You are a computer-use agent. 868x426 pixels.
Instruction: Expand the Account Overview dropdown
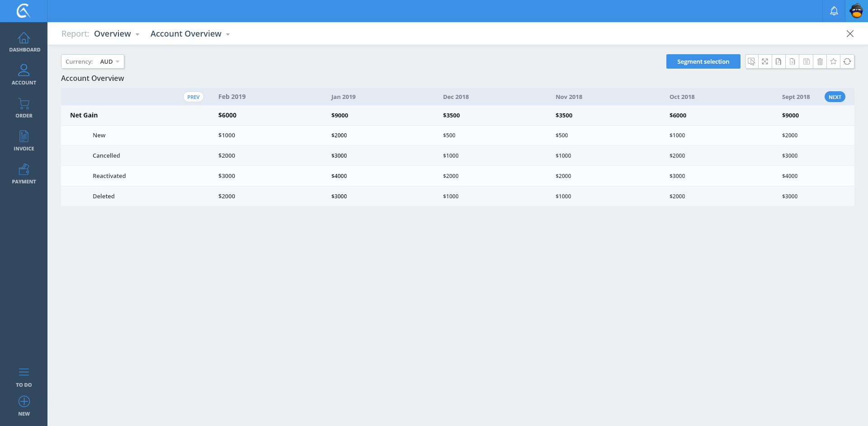(190, 34)
